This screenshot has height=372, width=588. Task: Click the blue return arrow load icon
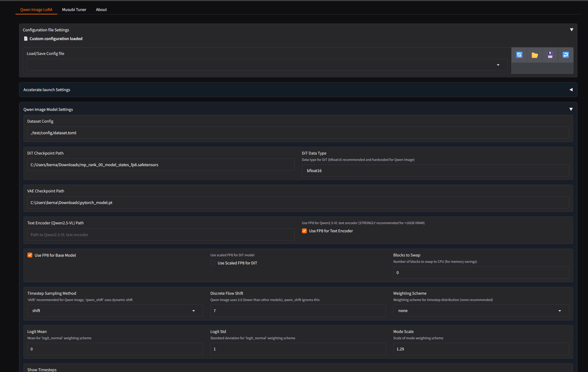[565, 55]
